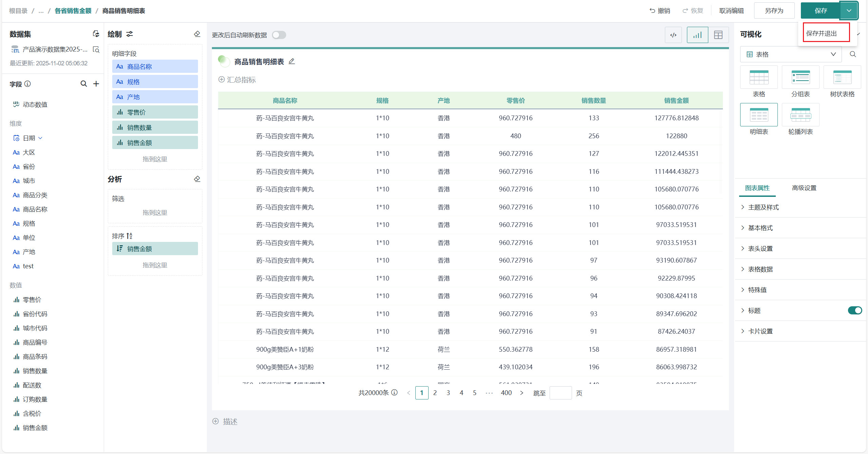
Task: Click the dataset refresh icon
Action: [x=96, y=34]
